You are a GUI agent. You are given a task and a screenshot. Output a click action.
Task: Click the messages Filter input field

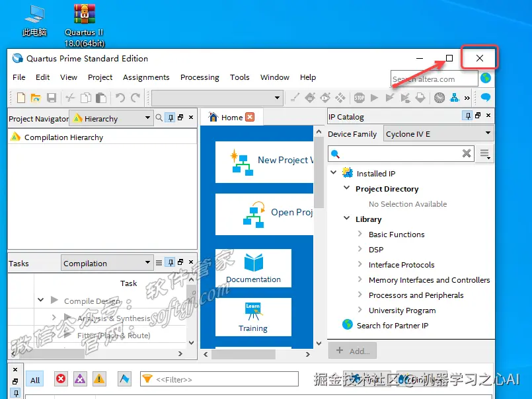pos(219,379)
